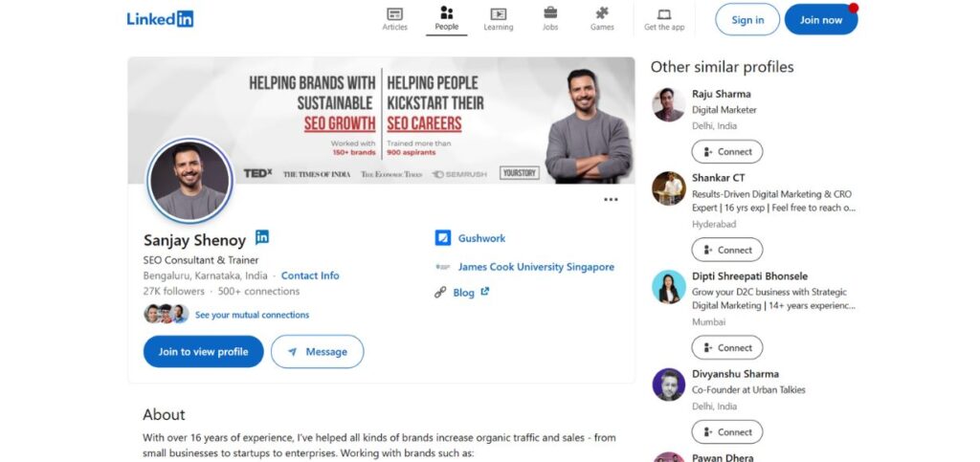Image resolution: width=980 pixels, height=462 pixels.
Task: Click 'SEO Consultant & Trainer' headline text
Action: [201, 260]
